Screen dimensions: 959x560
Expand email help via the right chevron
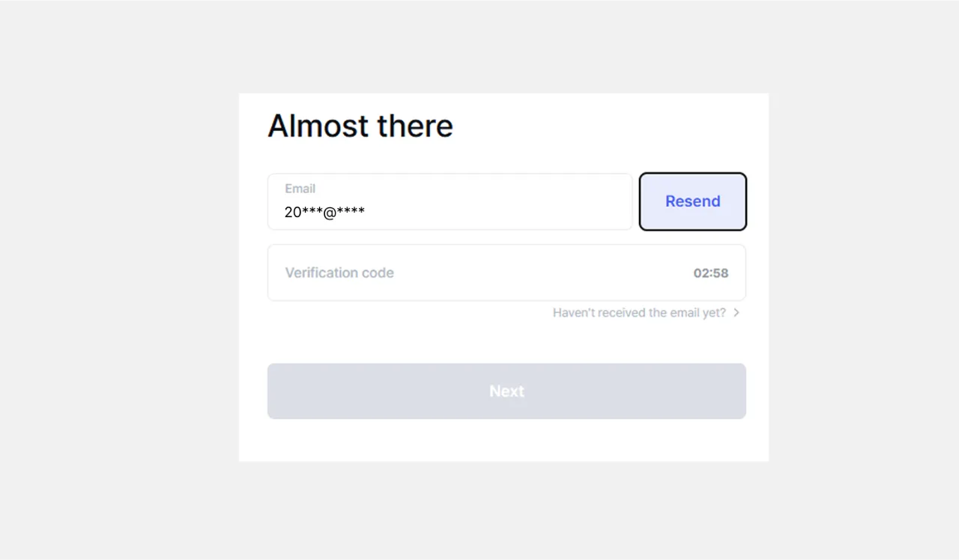click(736, 313)
